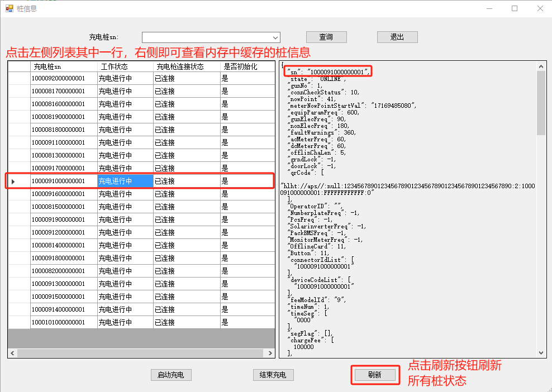Maximize the 桩信息 window
The width and height of the screenshot is (552, 392).
515,8
